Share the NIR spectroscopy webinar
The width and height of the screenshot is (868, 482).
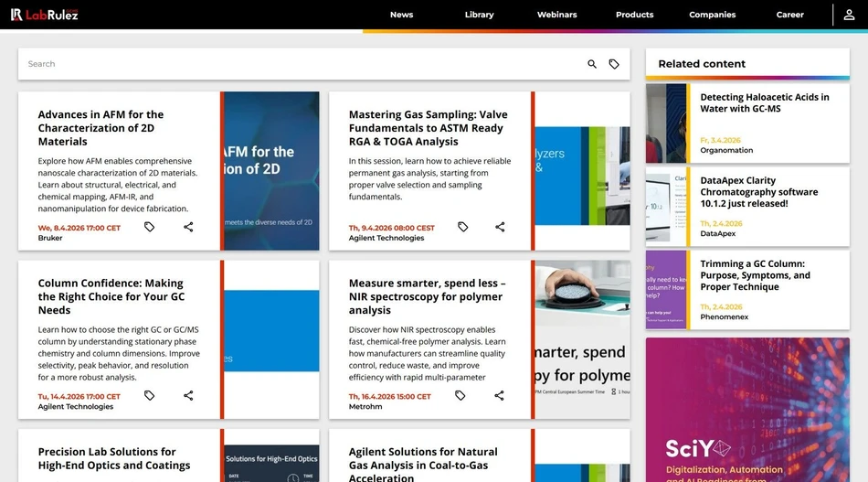click(x=499, y=395)
